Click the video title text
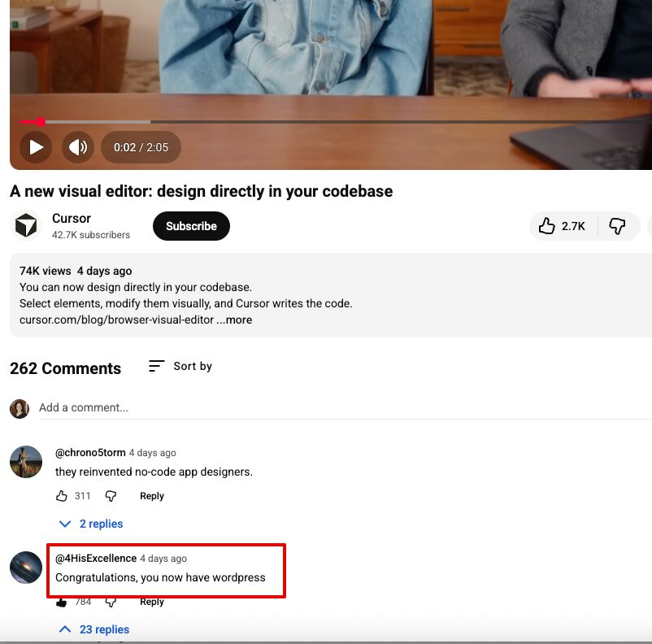The width and height of the screenshot is (652, 644). [x=202, y=191]
